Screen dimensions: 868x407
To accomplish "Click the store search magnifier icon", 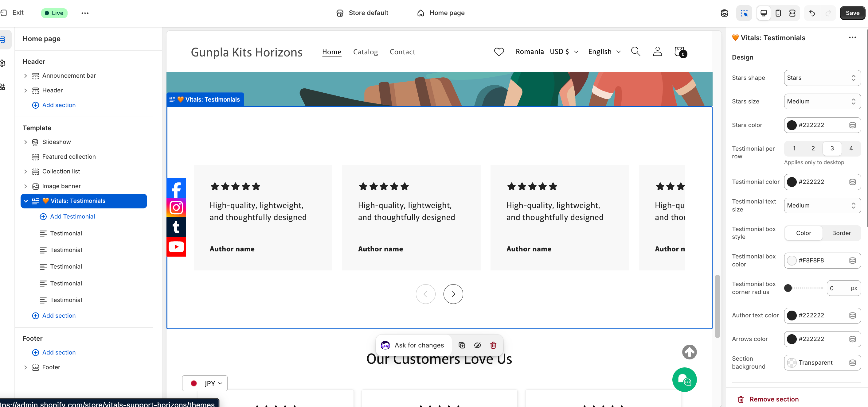I will click(635, 52).
